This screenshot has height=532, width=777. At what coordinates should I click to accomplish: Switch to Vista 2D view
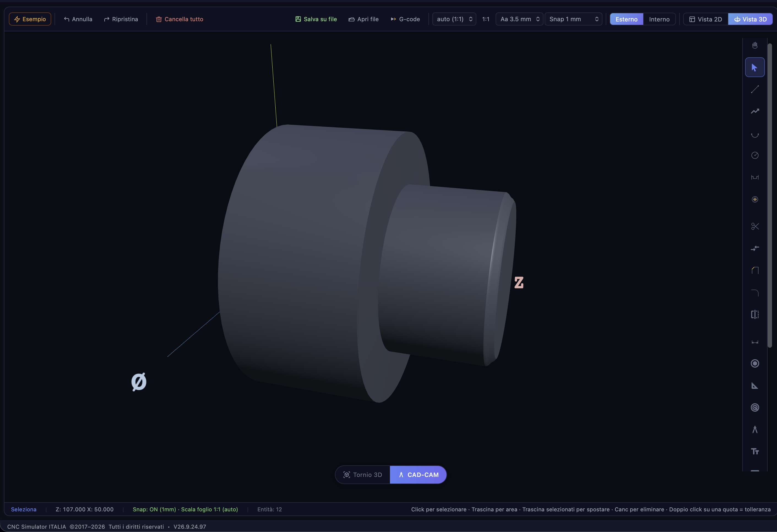[706, 19]
